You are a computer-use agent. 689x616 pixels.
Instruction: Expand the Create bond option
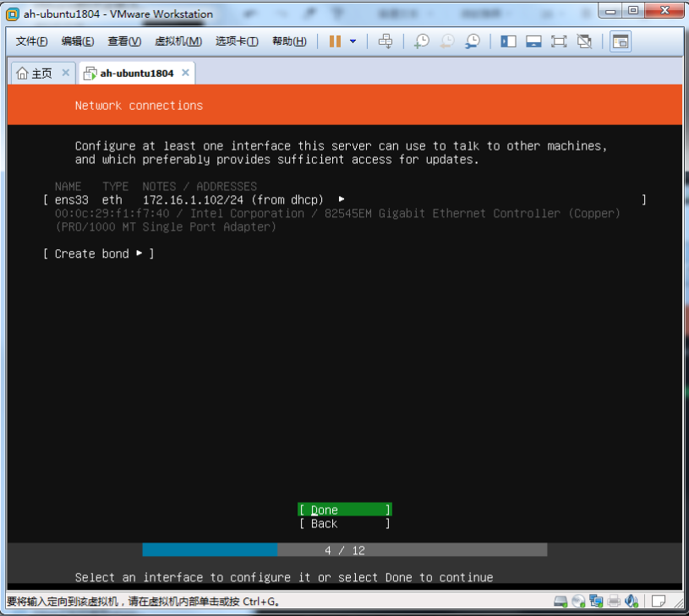98,253
